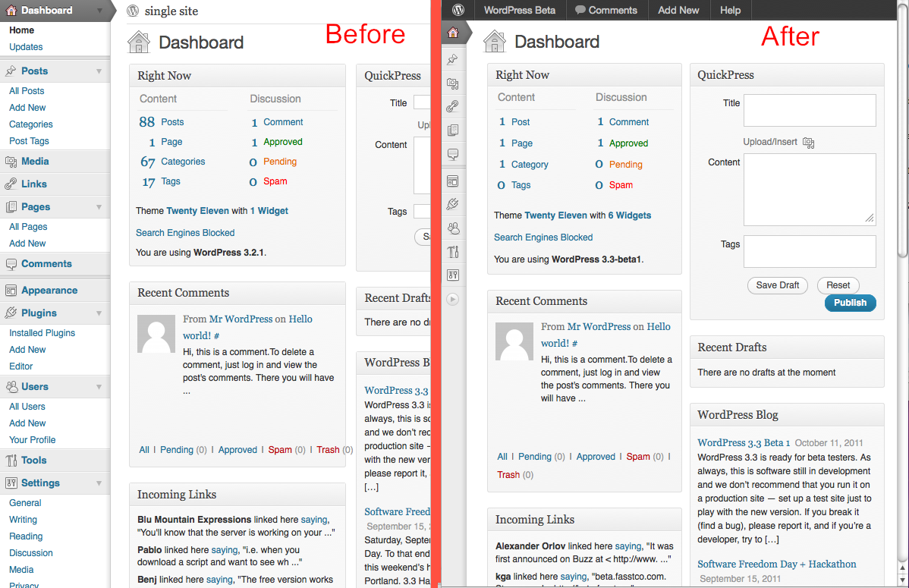909x588 pixels.
Task: Focus the Content textarea in After QuickPress
Action: [x=810, y=190]
